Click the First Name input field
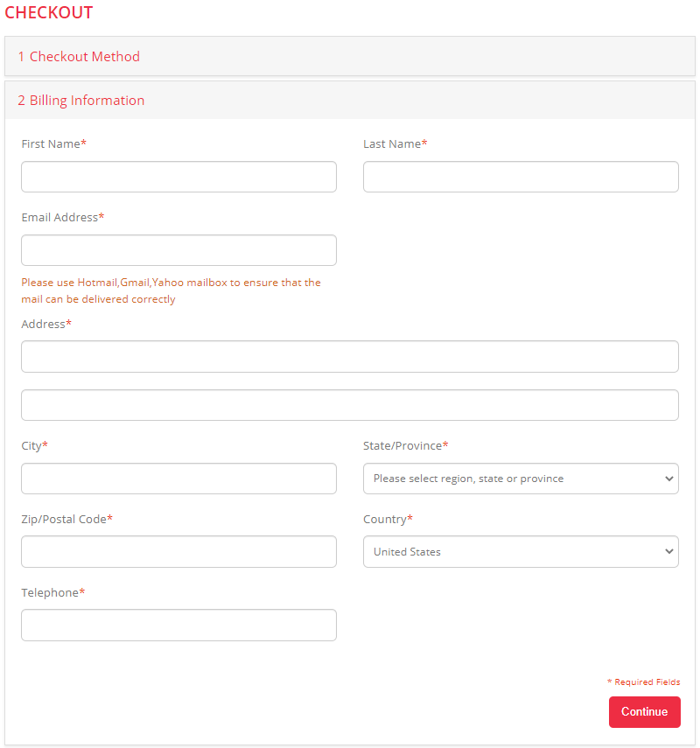 (178, 177)
